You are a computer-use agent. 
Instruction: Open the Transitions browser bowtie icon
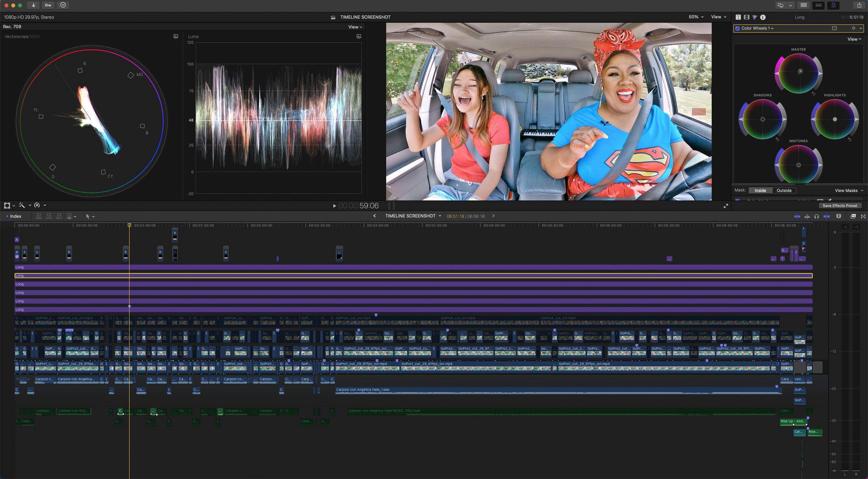click(x=863, y=216)
